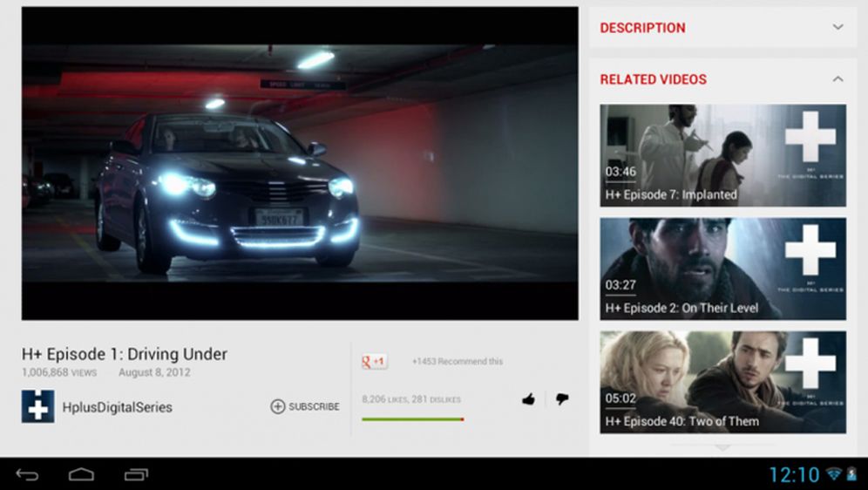Click the likes versus dislikes ratio bar
The width and height of the screenshot is (868, 490).
[x=412, y=419]
